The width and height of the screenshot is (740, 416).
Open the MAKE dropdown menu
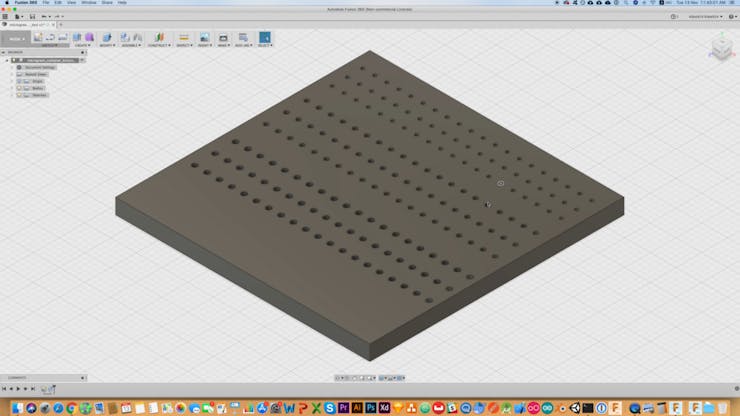224,45
